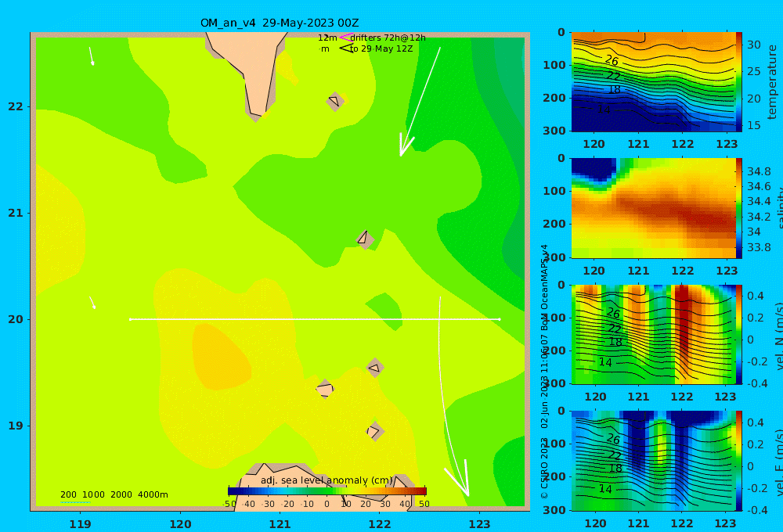Screen dimensions: 783x532
Task: Open the temperature section plot
Action: [654, 82]
